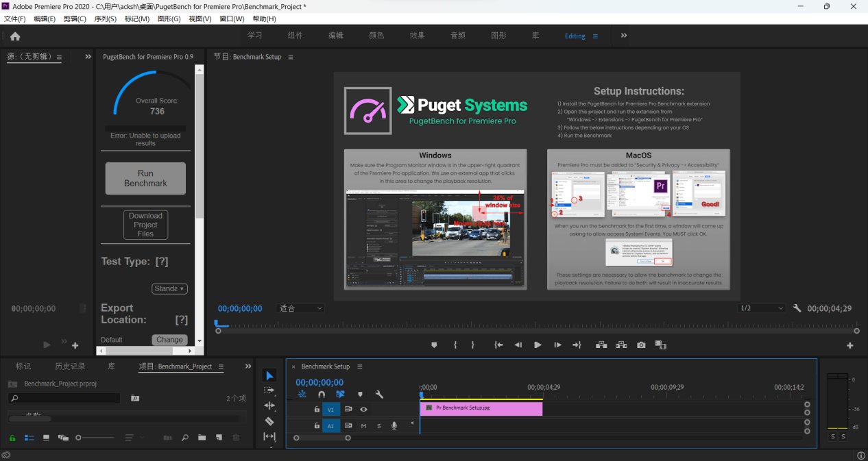This screenshot has width=868, height=461.
Task: Switch project panel to list view
Action: tap(29, 437)
